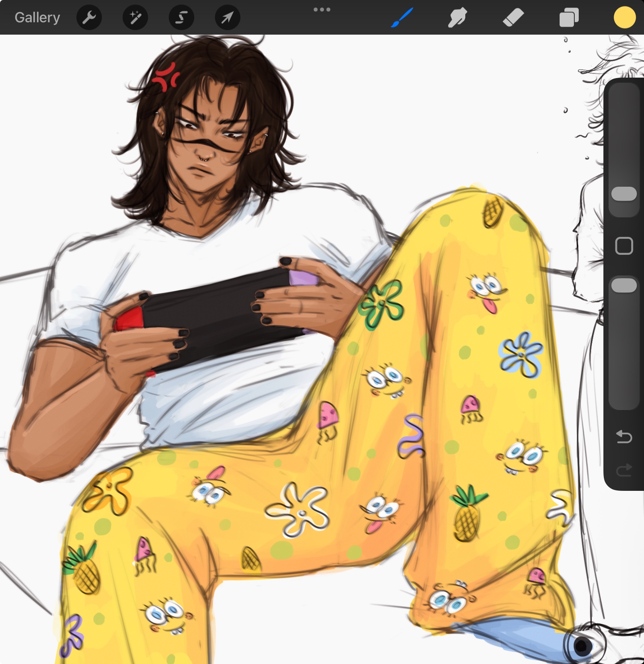The height and width of the screenshot is (664, 644).
Task: Tap the three-dot menu at top center
Action: tap(322, 10)
